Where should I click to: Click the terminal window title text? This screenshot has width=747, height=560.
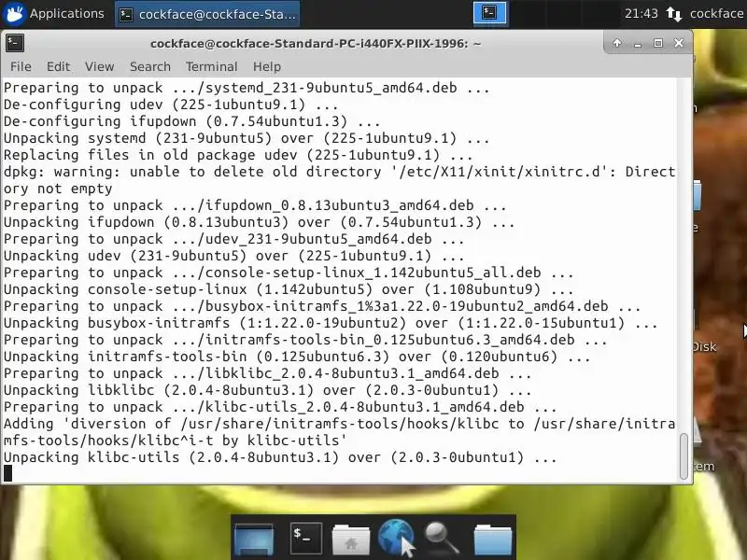point(316,43)
